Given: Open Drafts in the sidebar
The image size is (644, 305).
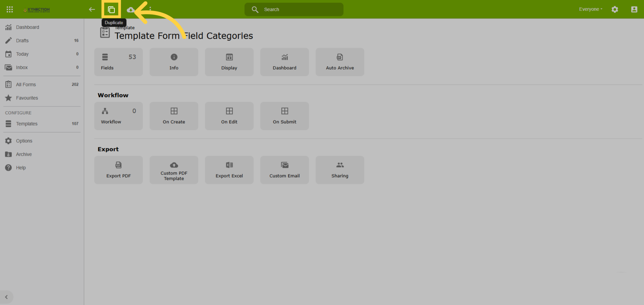Looking at the screenshot, I should click(x=42, y=40).
